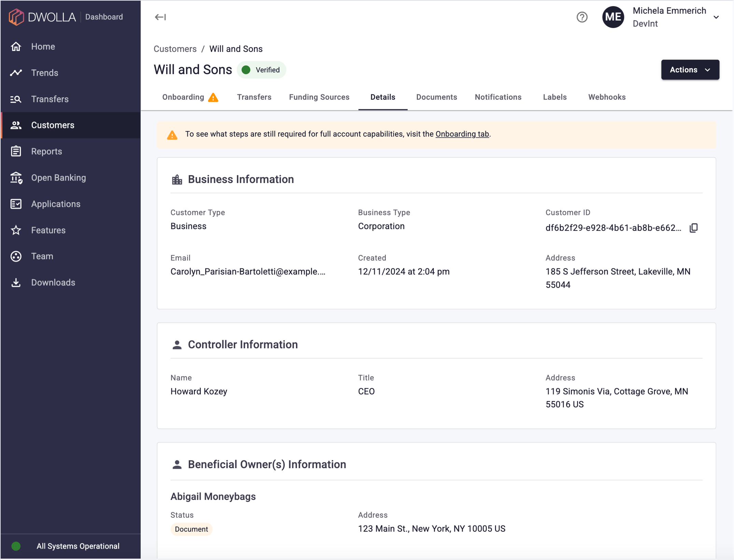734x560 pixels.
Task: Click the Will and Sons page heading
Action: (x=193, y=70)
